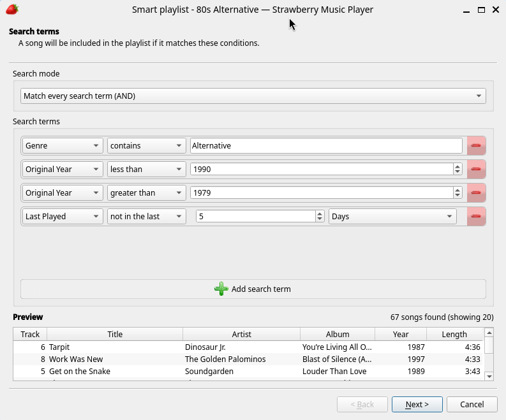The height and width of the screenshot is (420, 506).
Task: Sort preview by Album column header
Action: click(338, 334)
